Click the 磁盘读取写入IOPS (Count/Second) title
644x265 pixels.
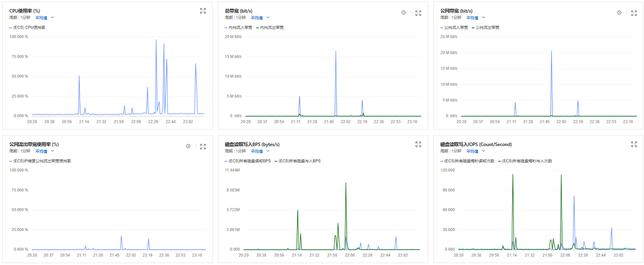tap(475, 144)
